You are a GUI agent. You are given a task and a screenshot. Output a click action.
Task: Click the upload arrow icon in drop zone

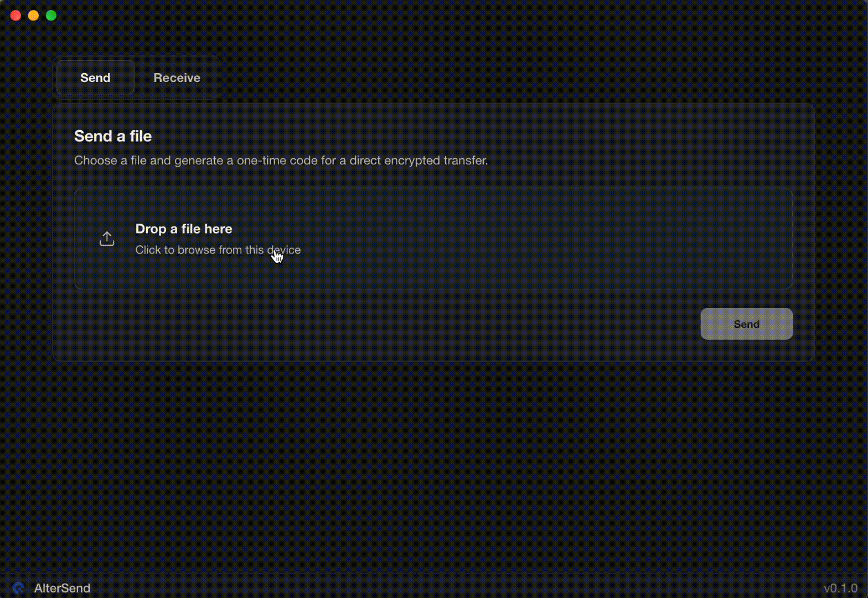tap(107, 239)
